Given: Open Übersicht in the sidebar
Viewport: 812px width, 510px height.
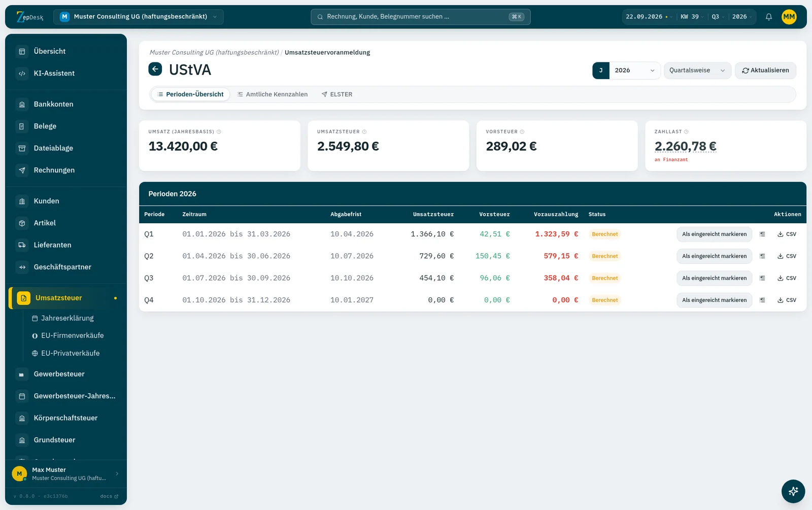Looking at the screenshot, I should [x=66, y=51].
